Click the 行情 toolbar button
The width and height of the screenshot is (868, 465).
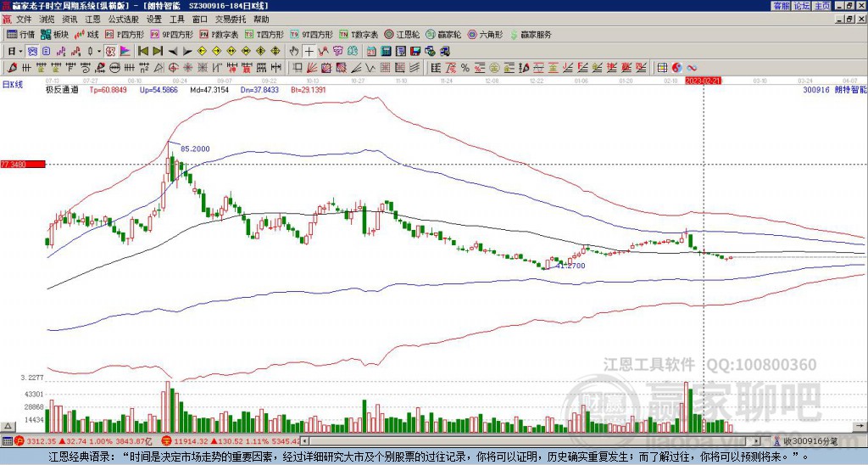(x=21, y=34)
